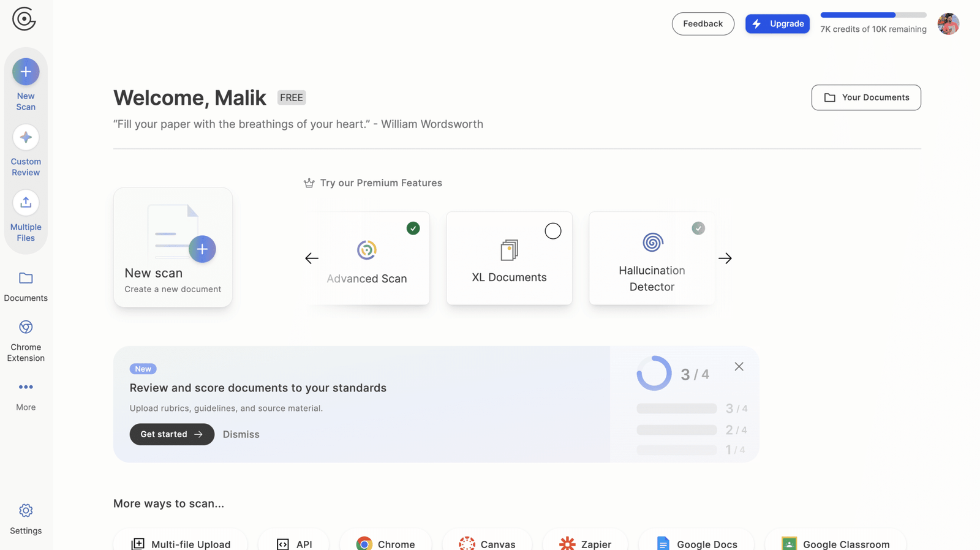The image size is (980, 550).
Task: Open Documents in sidebar
Action: pyautogui.click(x=26, y=287)
